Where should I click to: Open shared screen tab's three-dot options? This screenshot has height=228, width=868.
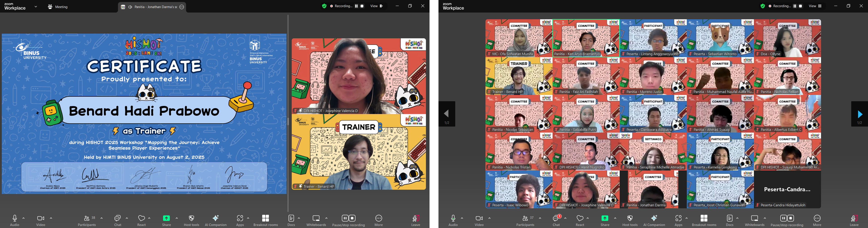(x=182, y=7)
